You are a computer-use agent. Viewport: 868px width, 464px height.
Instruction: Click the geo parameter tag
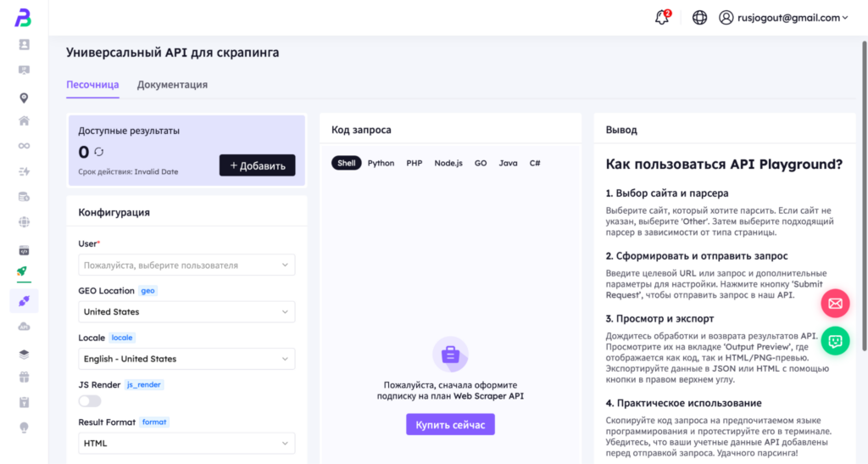pyautogui.click(x=147, y=291)
